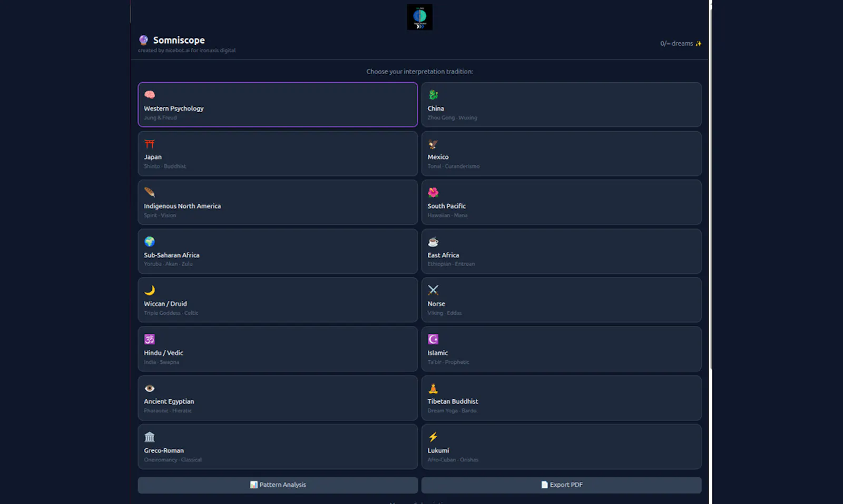Click the 'Triple Goddess · Celtic' subtitle
This screenshot has width=843, height=504.
pyautogui.click(x=171, y=313)
